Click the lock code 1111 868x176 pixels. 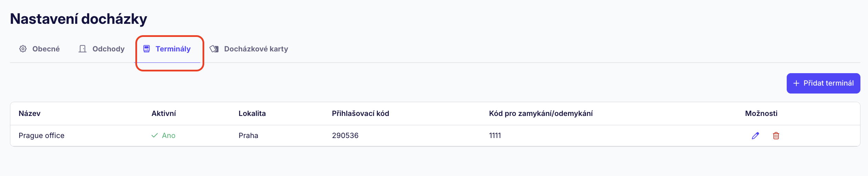(495, 136)
